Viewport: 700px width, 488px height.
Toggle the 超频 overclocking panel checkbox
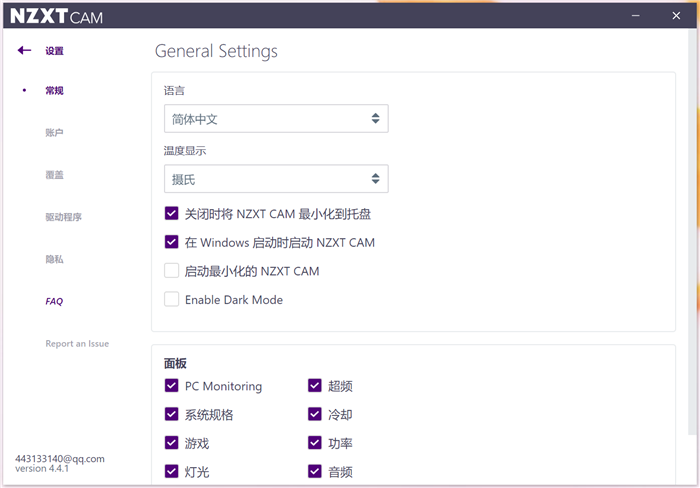[x=315, y=386]
